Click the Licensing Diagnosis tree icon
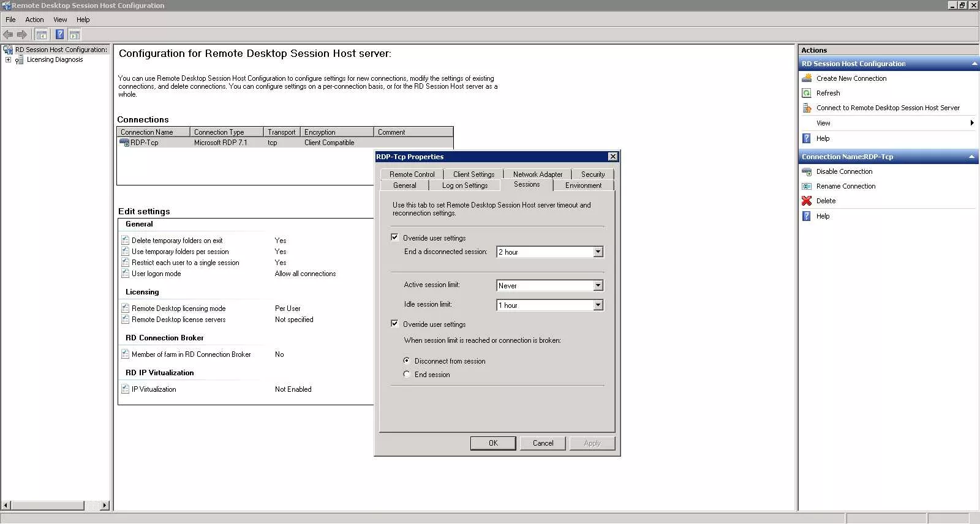 click(19, 60)
